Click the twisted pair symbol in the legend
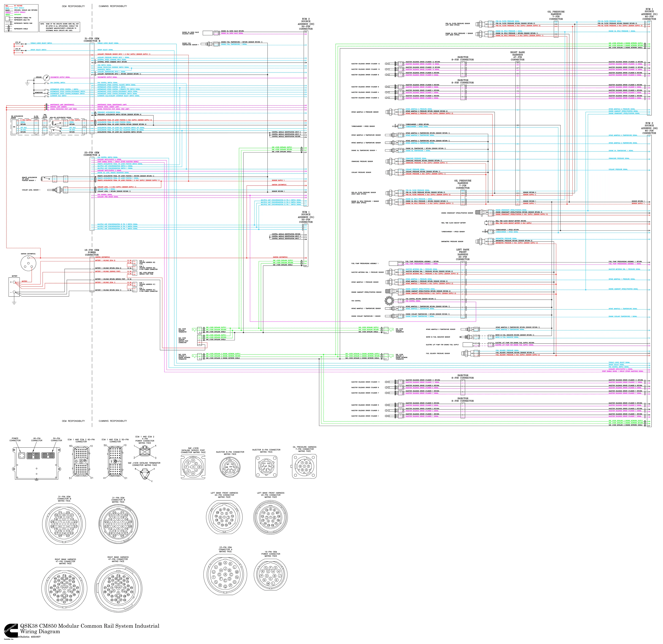This screenshot has width=663, height=644. click(x=9, y=23)
